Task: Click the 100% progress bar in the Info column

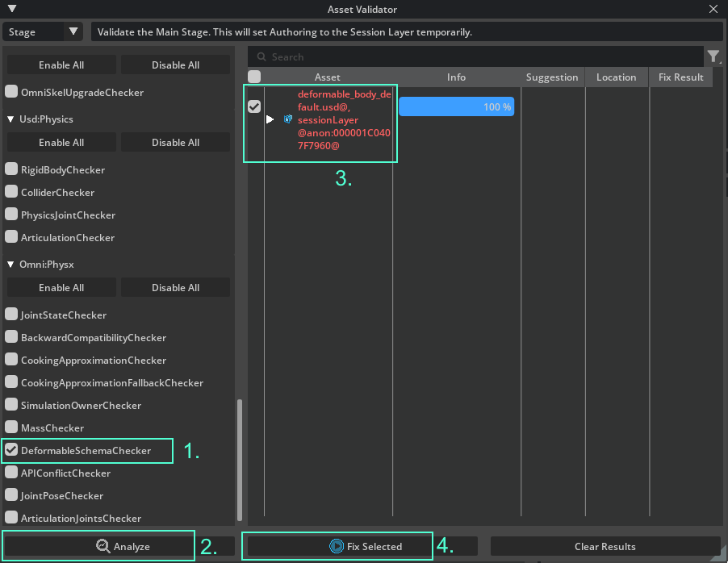Action: coord(456,106)
